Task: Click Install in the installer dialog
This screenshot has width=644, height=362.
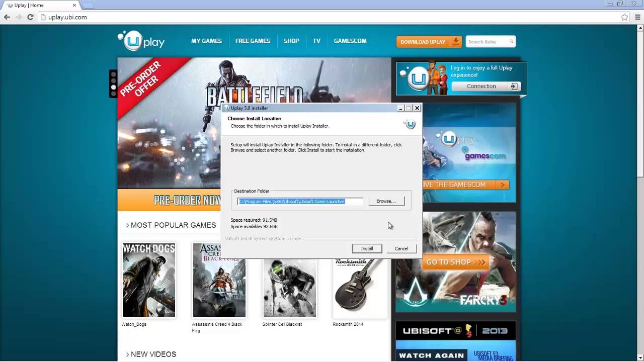Action: (367, 248)
